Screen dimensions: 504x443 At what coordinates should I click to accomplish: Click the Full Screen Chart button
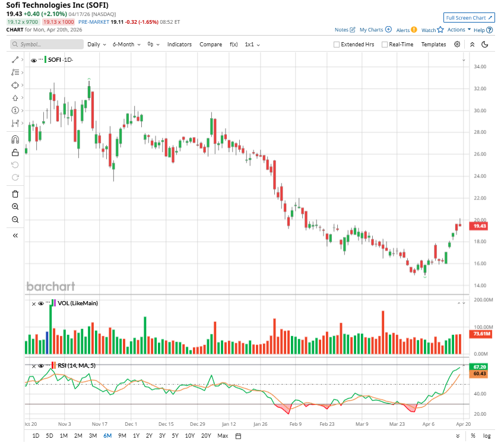pyautogui.click(x=468, y=18)
